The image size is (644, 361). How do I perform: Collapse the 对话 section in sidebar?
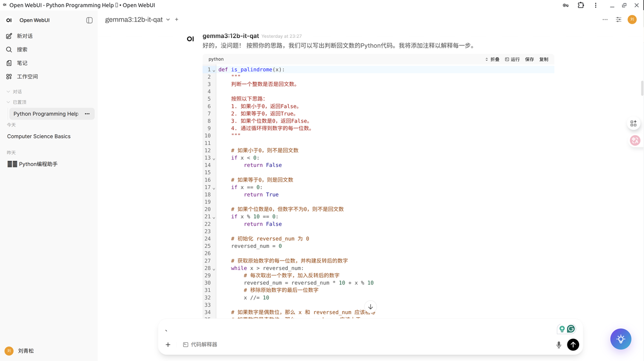[15, 92]
